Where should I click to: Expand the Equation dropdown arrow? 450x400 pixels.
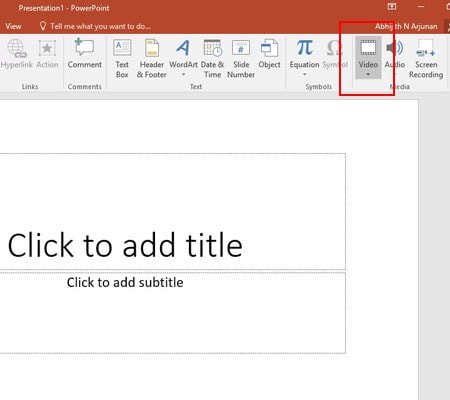[x=304, y=75]
